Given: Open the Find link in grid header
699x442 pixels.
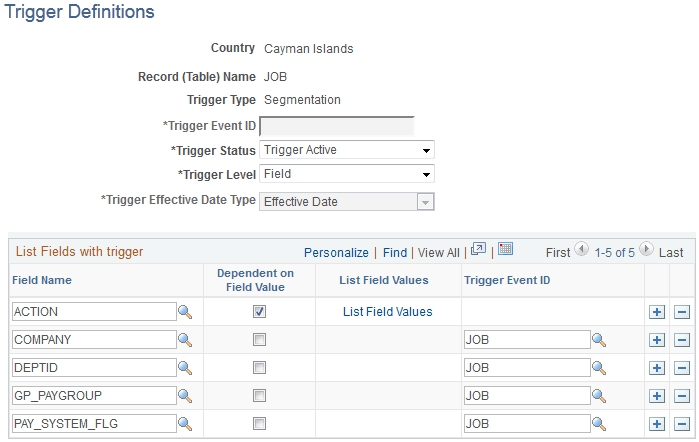Looking at the screenshot, I should coord(395,253).
